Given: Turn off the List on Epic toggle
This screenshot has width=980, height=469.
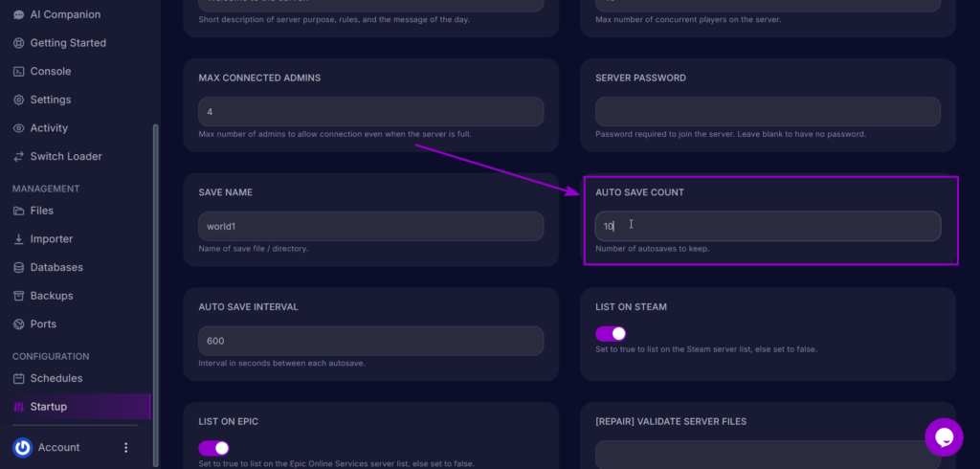Looking at the screenshot, I should 213,448.
